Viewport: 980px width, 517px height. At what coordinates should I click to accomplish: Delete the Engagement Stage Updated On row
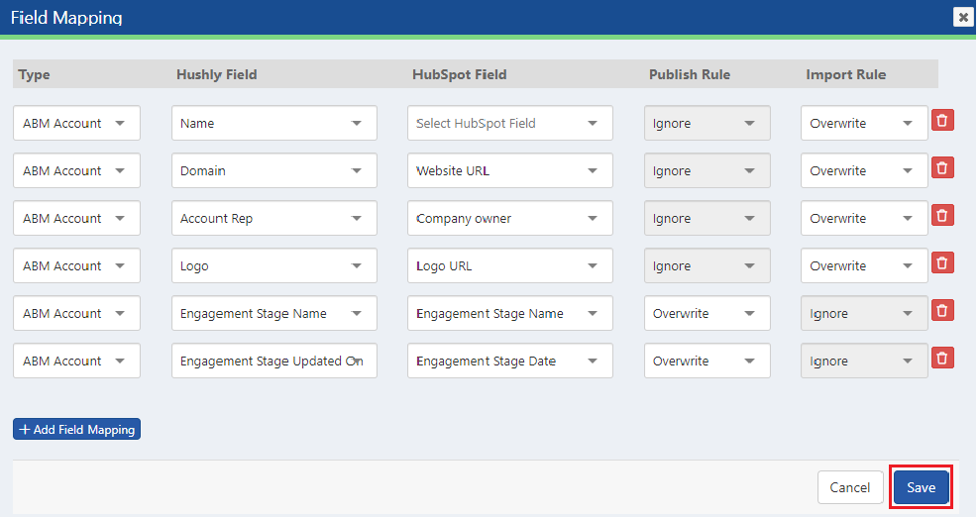pos(942,358)
